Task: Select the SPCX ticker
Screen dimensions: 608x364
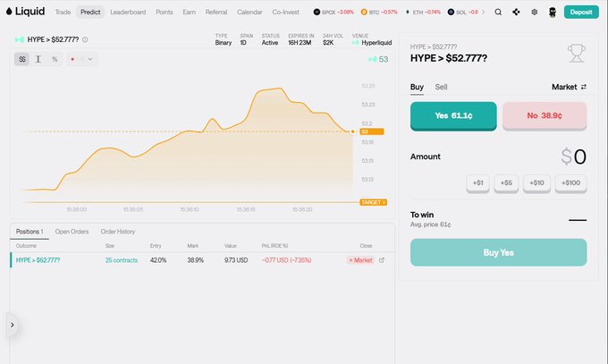Action: (334, 12)
